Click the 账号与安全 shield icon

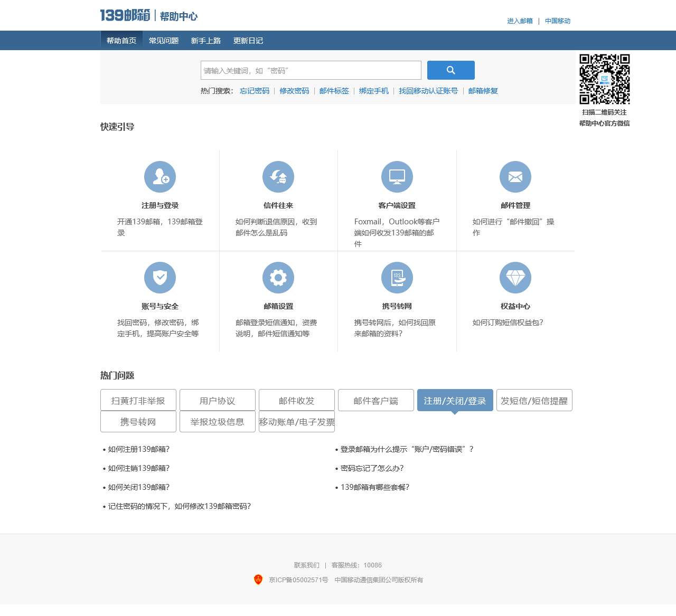[160, 278]
